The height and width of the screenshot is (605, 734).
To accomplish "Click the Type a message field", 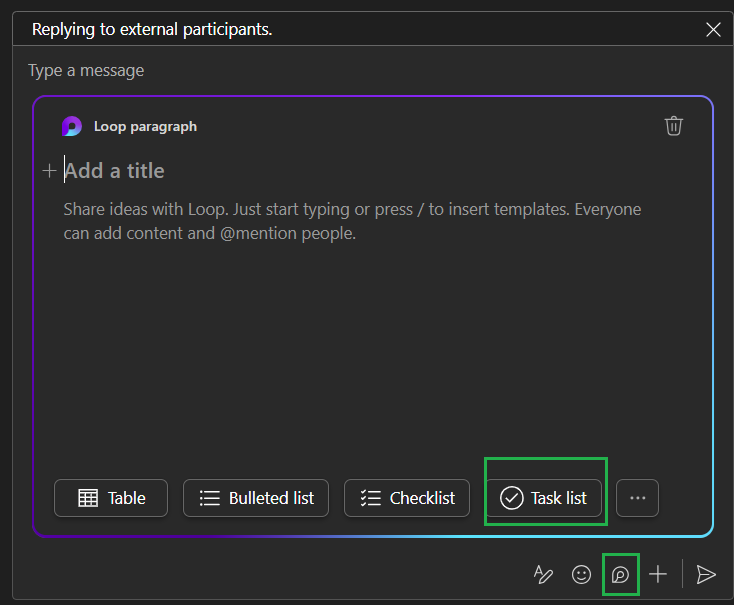I will pyautogui.click(x=86, y=71).
